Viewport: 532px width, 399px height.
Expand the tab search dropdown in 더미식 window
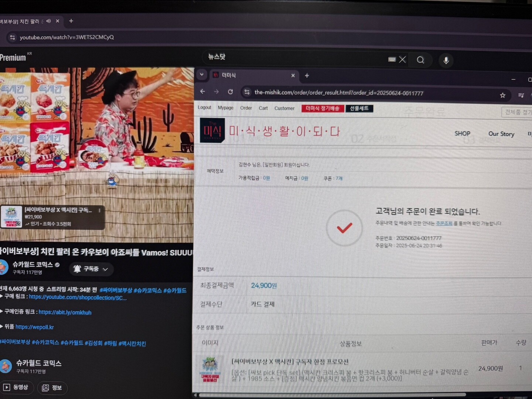tap(202, 75)
